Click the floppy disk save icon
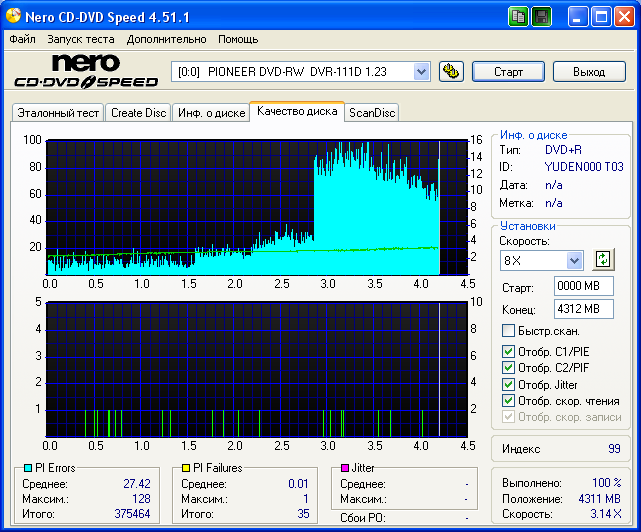Image resolution: width=641 pixels, height=532 pixels. pos(541,17)
